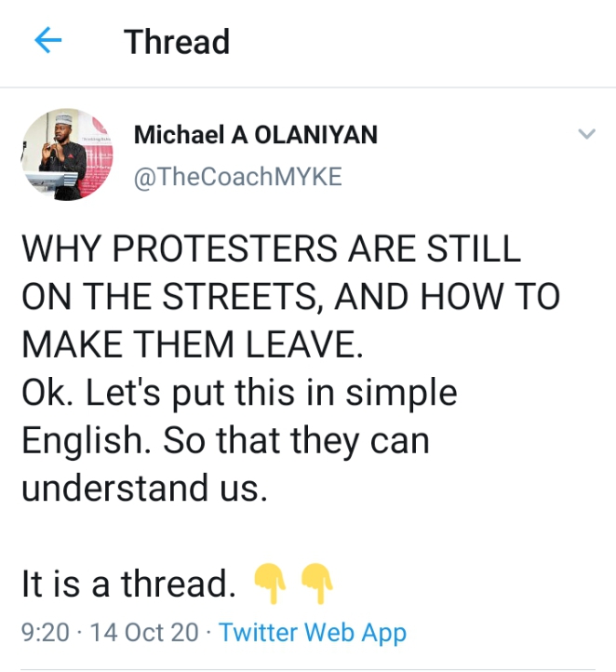This screenshot has height=672, width=616.
Task: Click the first pointing-down hand emoji
Action: [269, 582]
